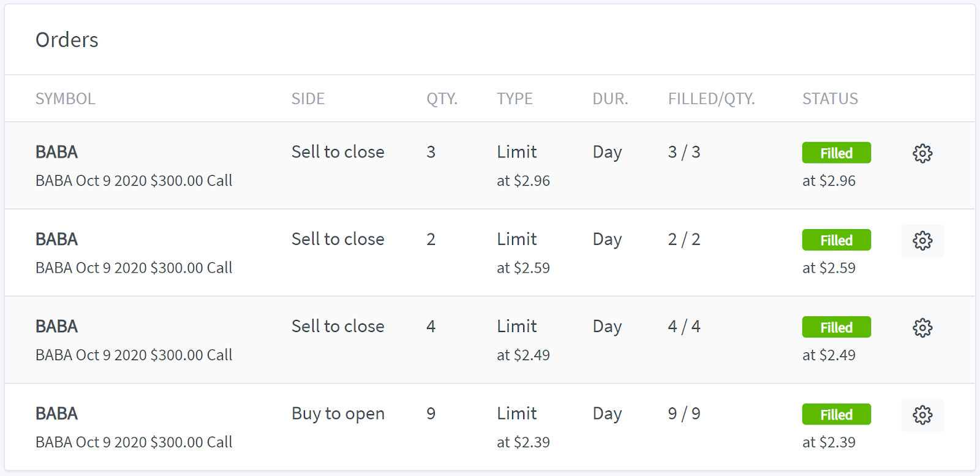Select the BABA symbol in the 3-quantity order
This screenshot has height=476, width=980.
pyautogui.click(x=56, y=152)
